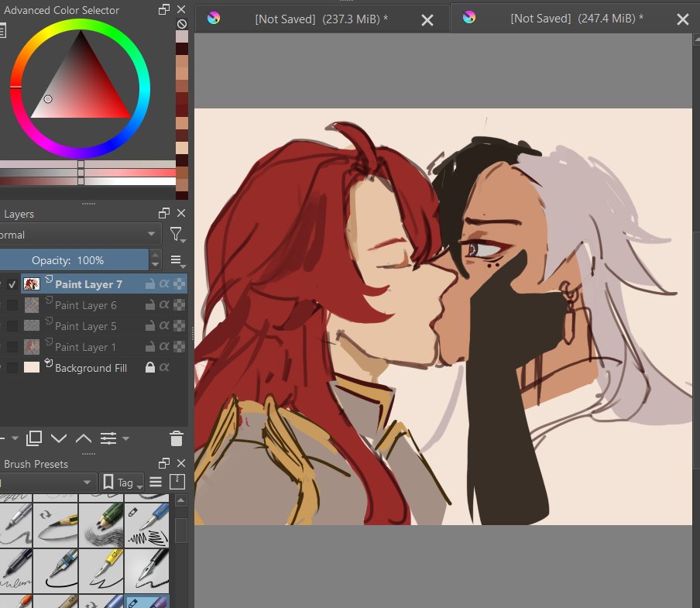Decrease layer opacity with down stepper
This screenshot has width=700, height=608.
click(x=156, y=265)
